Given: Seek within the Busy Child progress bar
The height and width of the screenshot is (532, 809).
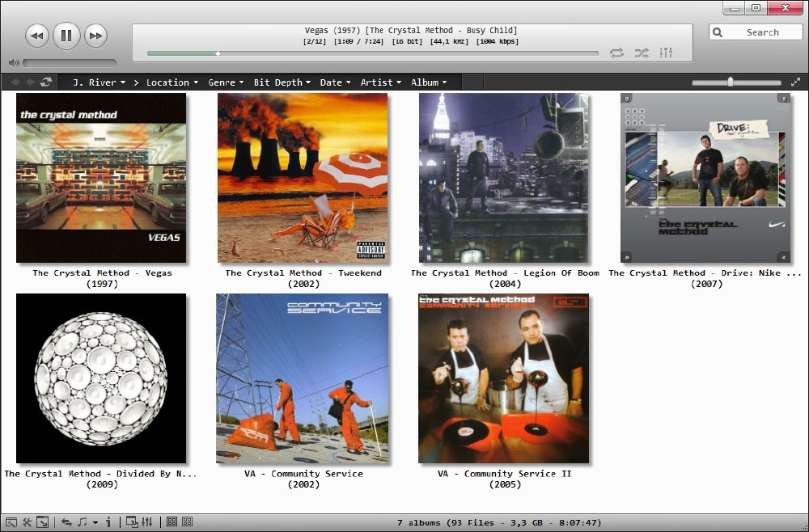Looking at the screenshot, I should [372, 53].
